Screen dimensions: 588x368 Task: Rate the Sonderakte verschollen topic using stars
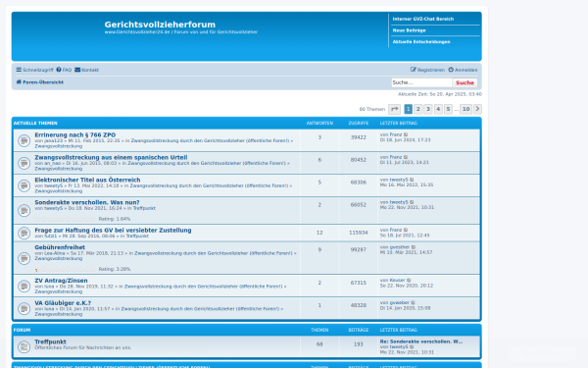pos(66,219)
